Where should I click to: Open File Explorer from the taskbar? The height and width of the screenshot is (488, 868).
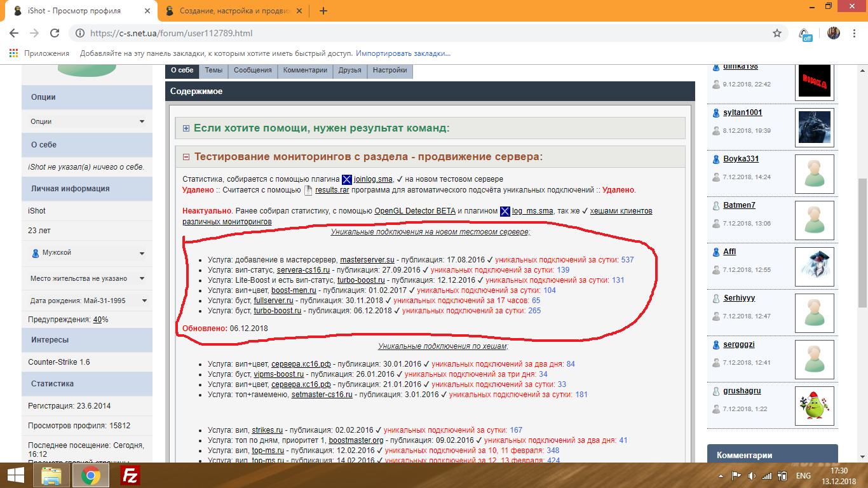click(51, 475)
